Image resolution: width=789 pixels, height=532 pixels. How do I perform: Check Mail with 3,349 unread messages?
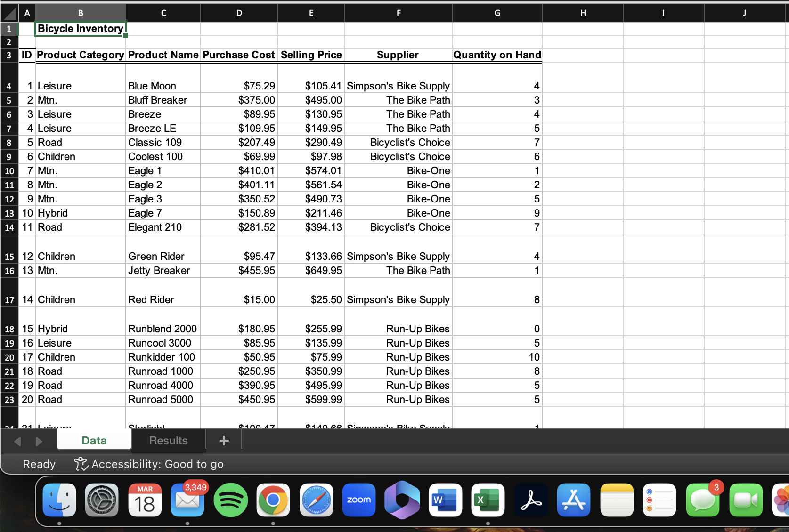click(x=187, y=500)
